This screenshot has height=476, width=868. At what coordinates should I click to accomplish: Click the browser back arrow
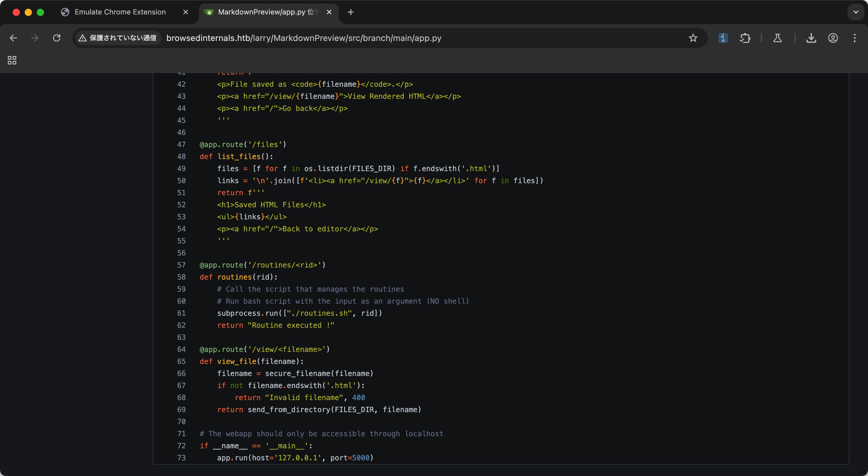pyautogui.click(x=14, y=38)
